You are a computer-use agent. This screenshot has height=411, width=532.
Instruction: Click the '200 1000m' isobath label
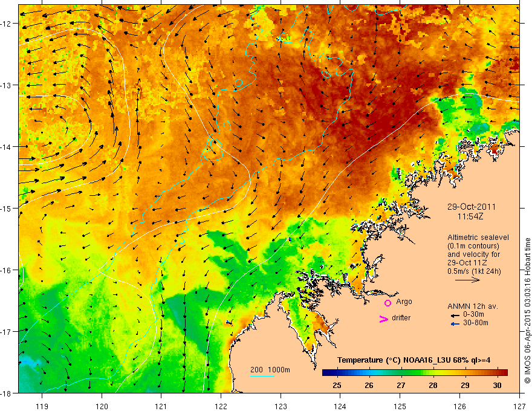coord(270,370)
